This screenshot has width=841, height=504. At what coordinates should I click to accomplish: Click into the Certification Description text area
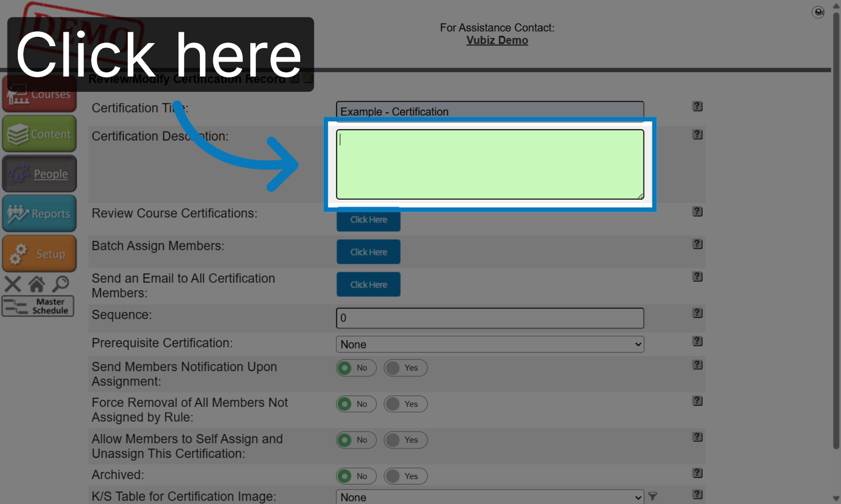(490, 164)
